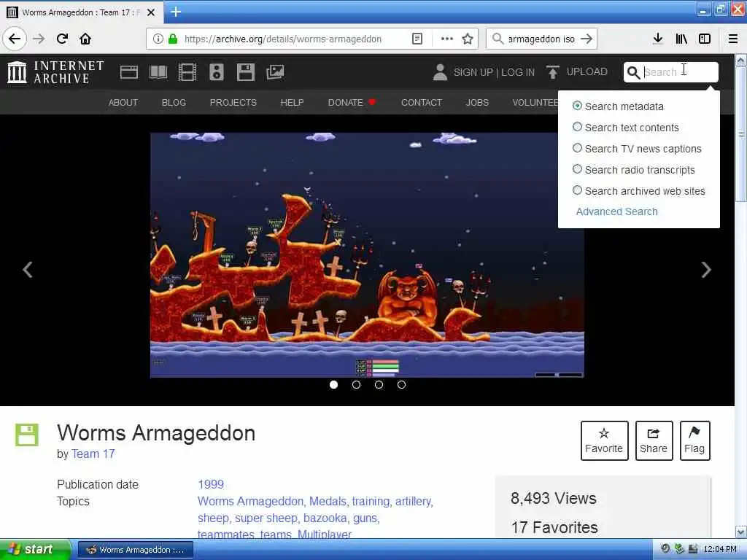
Task: Submit the search with the go arrow
Action: pyautogui.click(x=587, y=39)
